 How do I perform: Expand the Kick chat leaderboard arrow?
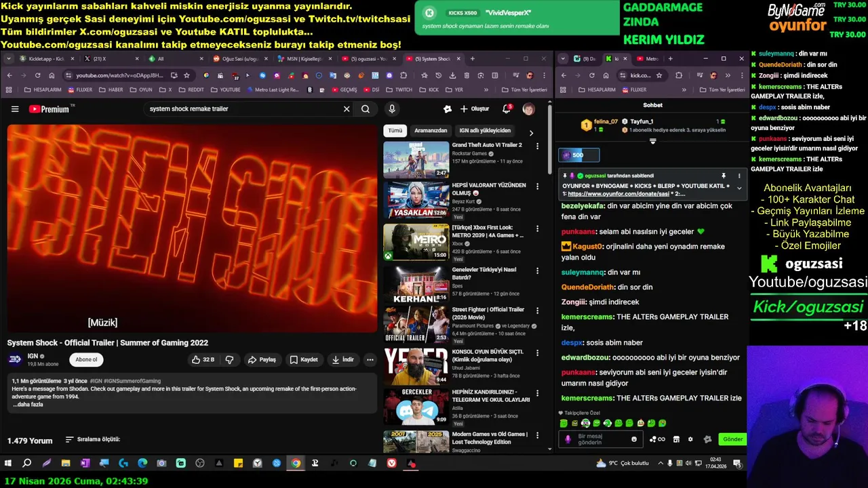pyautogui.click(x=652, y=142)
